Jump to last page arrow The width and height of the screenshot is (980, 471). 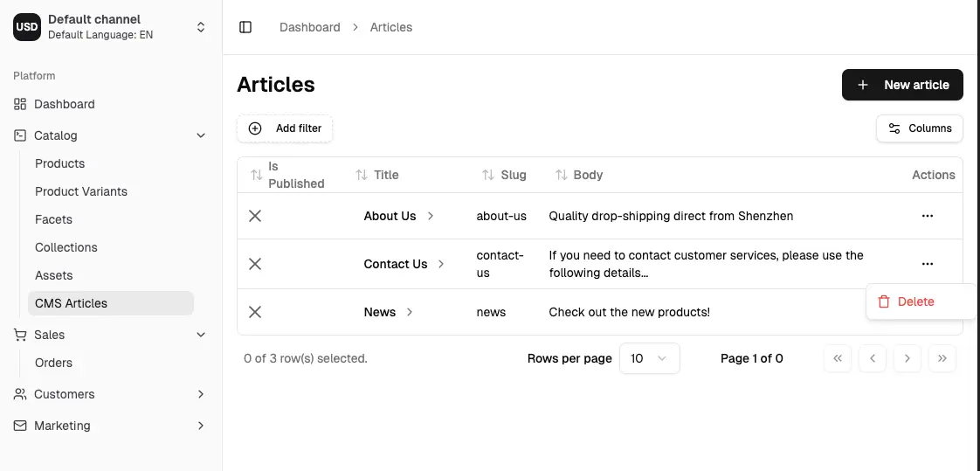click(942, 358)
